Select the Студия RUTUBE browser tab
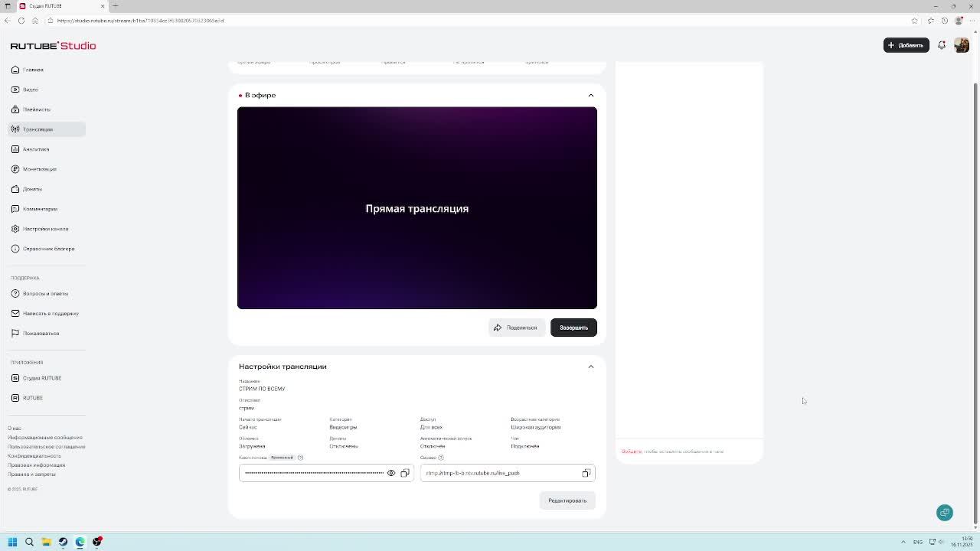980x551 pixels. point(63,6)
